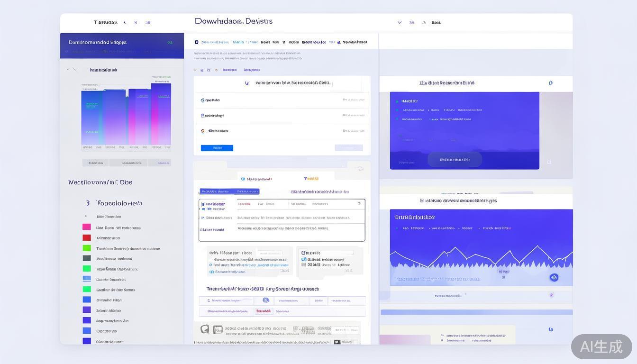This screenshot has width=637, height=364.
Task: Click the rounded pill button on purple card
Action: (x=455, y=160)
